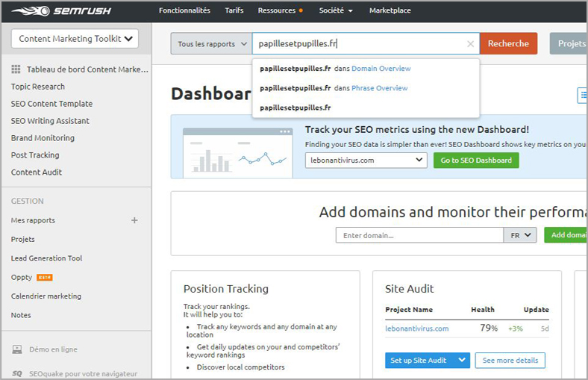This screenshot has height=380, width=588.
Task: Click the Démo en ligne link
Action: coord(53,349)
